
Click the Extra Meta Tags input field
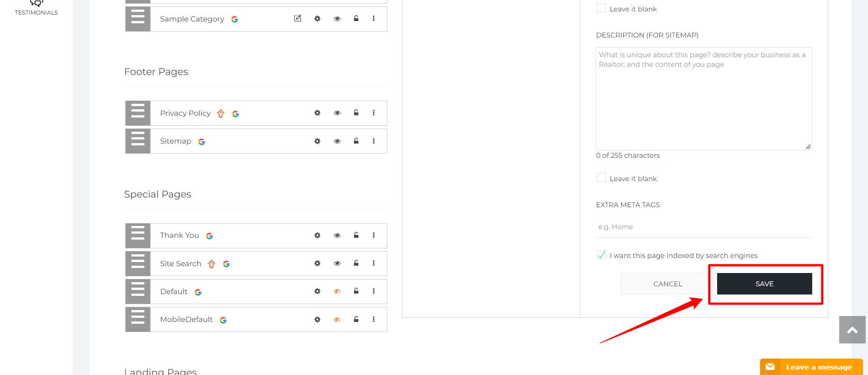pyautogui.click(x=703, y=227)
